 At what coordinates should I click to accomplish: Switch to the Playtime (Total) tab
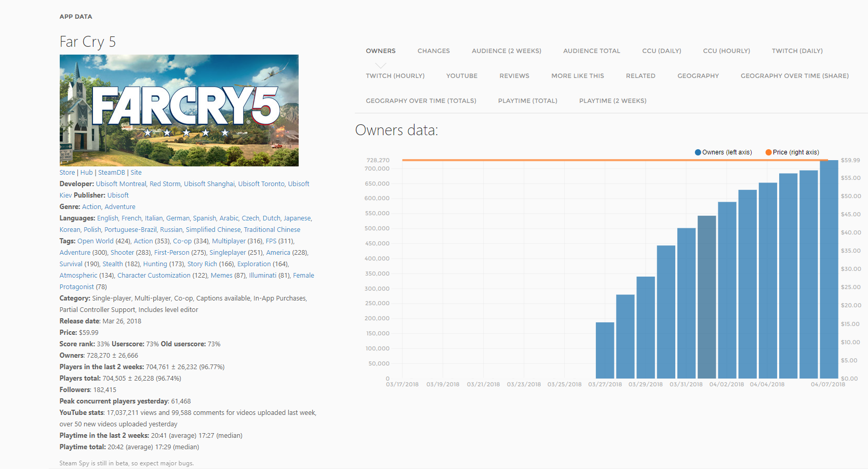pyautogui.click(x=528, y=101)
